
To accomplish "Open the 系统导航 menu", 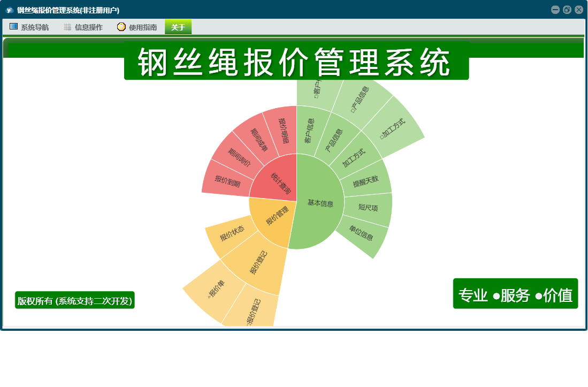I will click(x=29, y=27).
